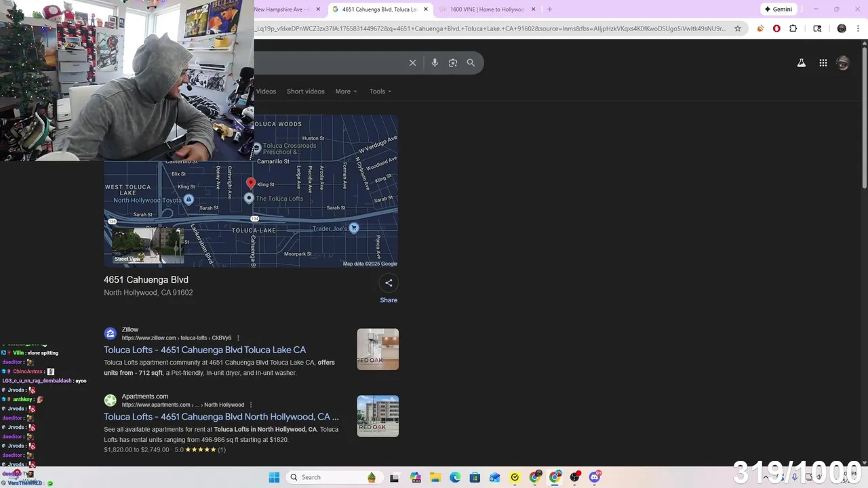Open options for the Zillow result
This screenshot has width=868, height=488.
coord(238,338)
